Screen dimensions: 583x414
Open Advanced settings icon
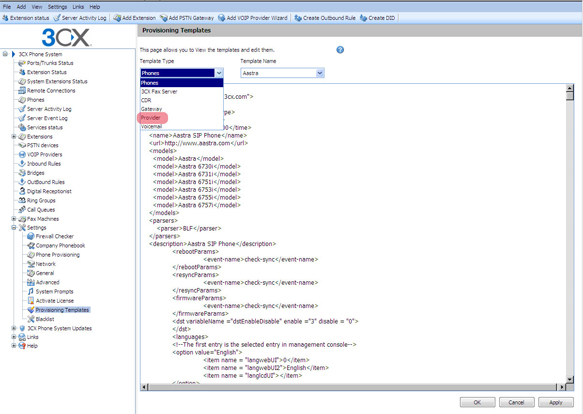tap(31, 282)
